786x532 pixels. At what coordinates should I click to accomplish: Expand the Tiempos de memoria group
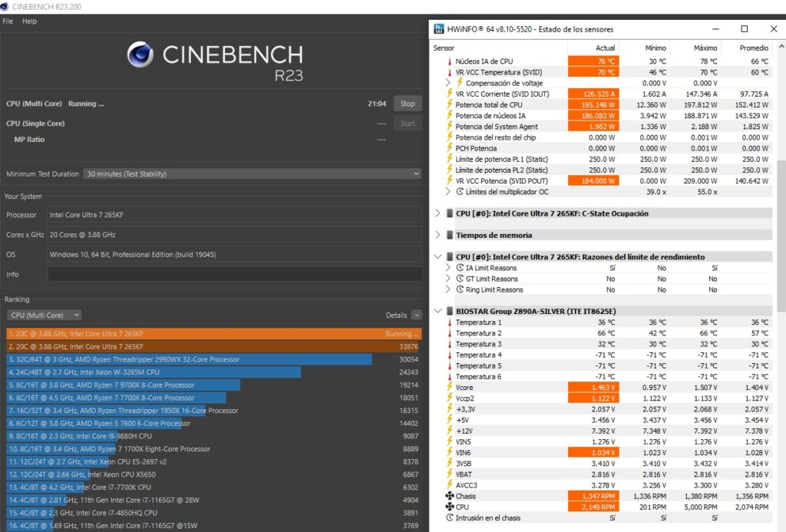pyautogui.click(x=438, y=235)
